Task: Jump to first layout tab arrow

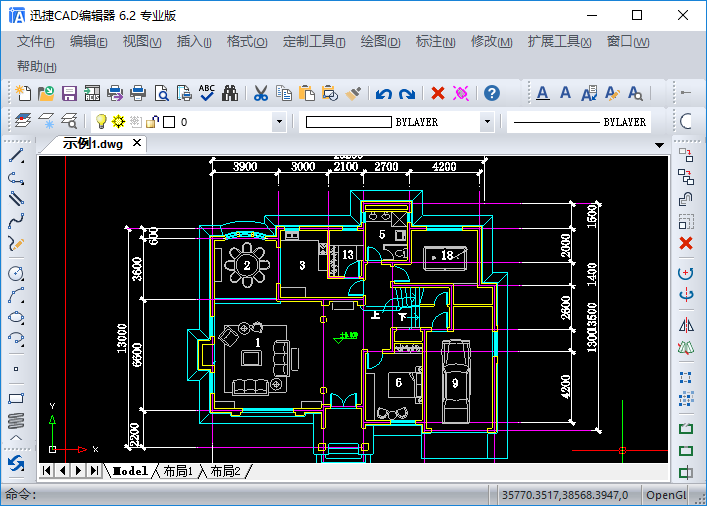Action: (x=46, y=471)
